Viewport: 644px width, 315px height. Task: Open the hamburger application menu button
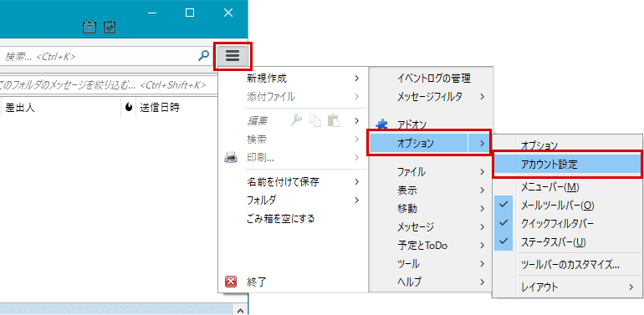coord(232,56)
